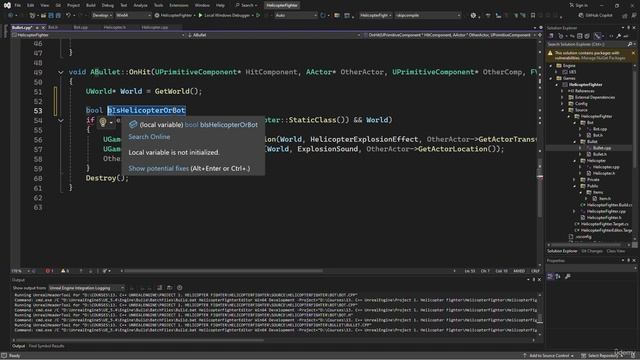Click the Search Solution Explorer input field

click(x=587, y=44)
